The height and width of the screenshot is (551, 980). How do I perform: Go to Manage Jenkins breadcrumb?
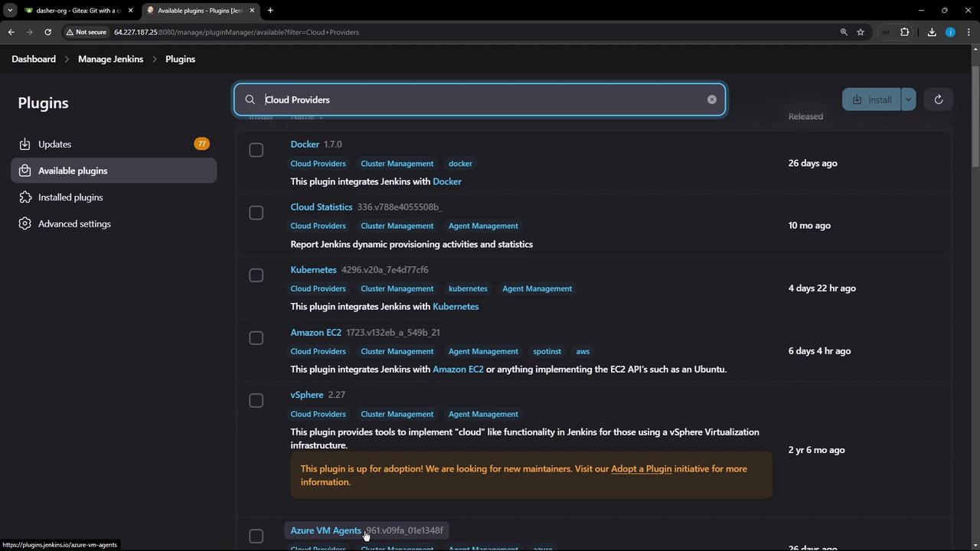click(110, 59)
